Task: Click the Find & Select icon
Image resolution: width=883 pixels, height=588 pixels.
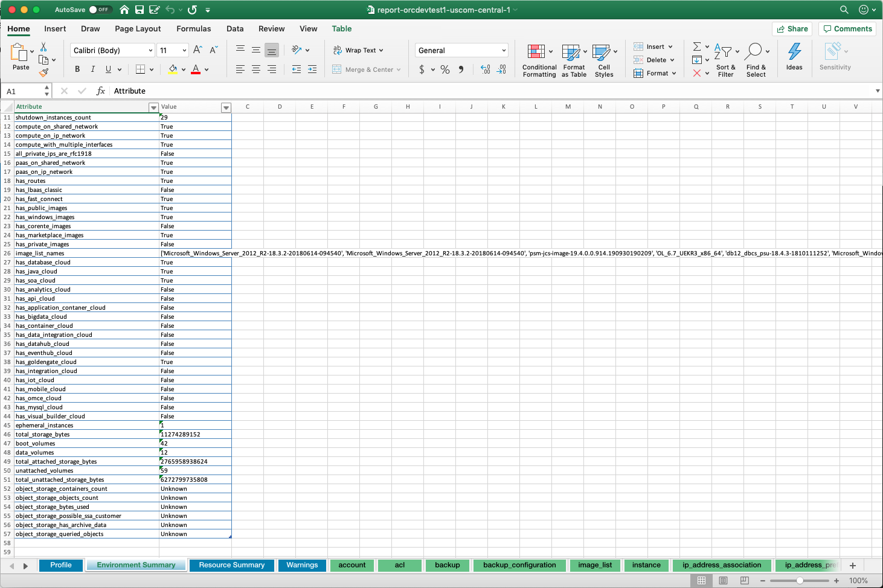Action: 756,57
